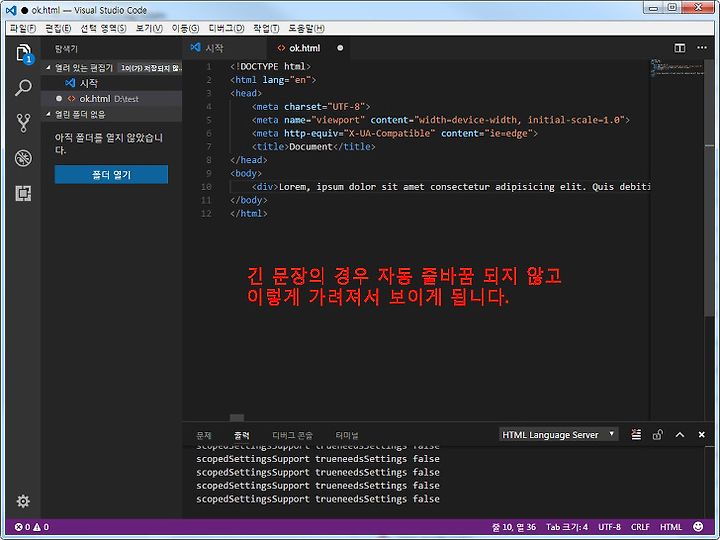The height and width of the screenshot is (540, 720).
Task: Open the 파일(F) menu
Action: click(22, 28)
